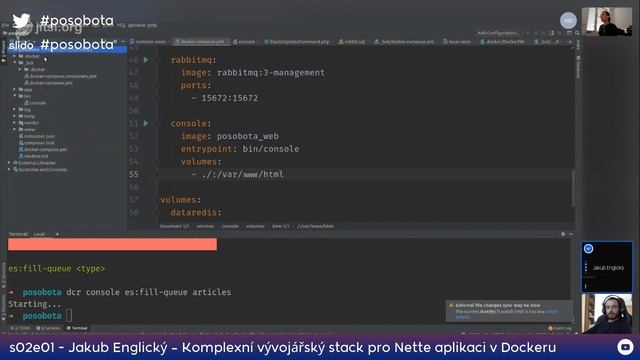
Task: Click 'image: rabbitmq:3-management' line
Action: click(253, 73)
